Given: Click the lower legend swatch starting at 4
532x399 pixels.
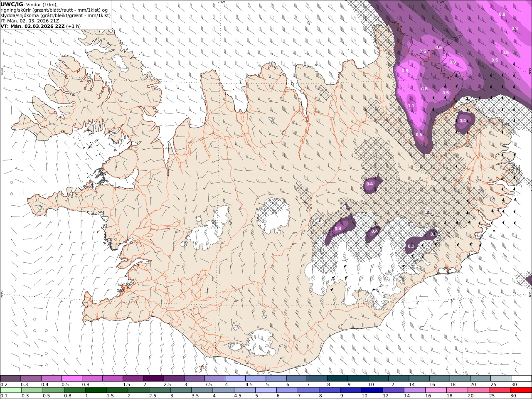Looking at the screenshot, I should (223, 390).
